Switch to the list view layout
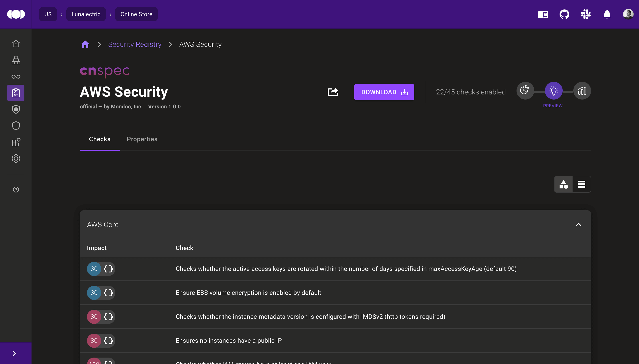Viewport: 639px width, 364px height. [582, 184]
